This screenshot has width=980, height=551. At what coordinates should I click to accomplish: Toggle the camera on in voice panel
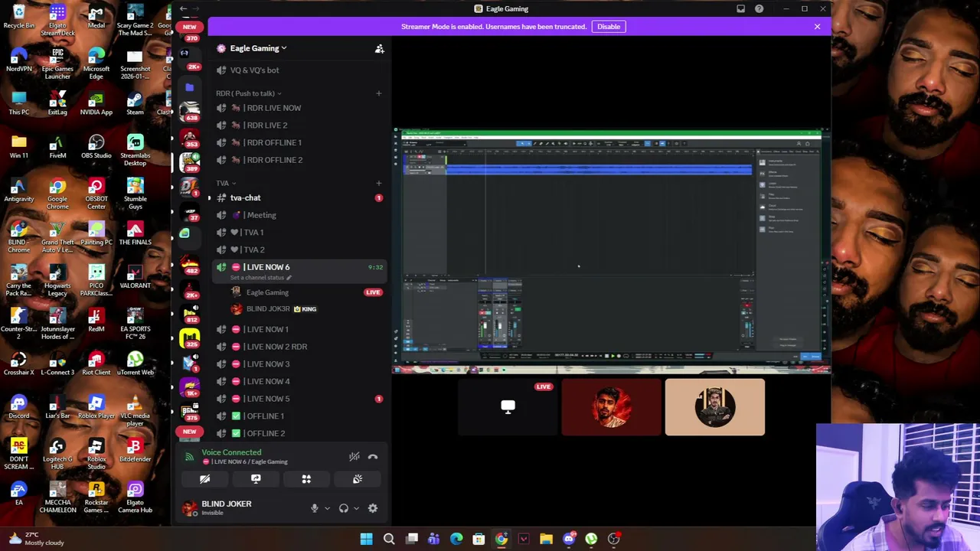pyautogui.click(x=204, y=479)
